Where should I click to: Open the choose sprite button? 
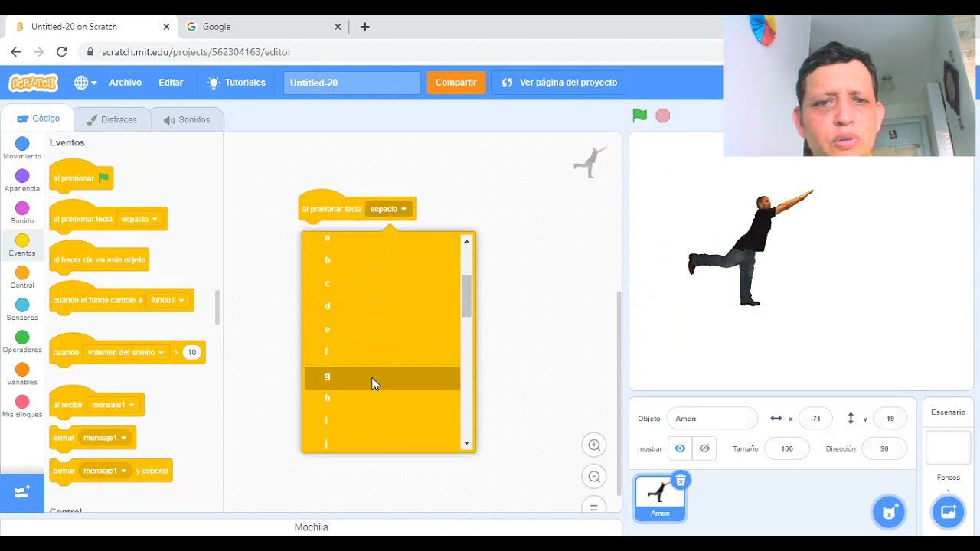pyautogui.click(x=889, y=512)
